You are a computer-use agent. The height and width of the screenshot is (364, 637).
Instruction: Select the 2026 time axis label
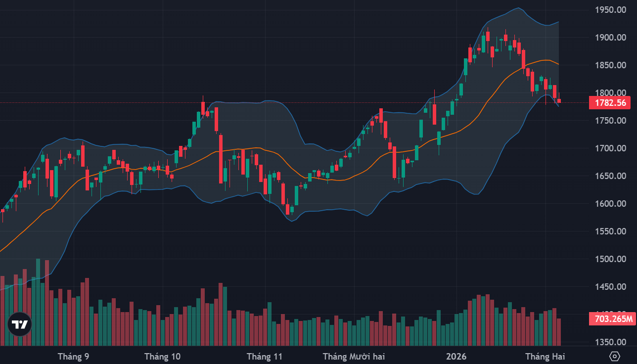[x=456, y=356]
